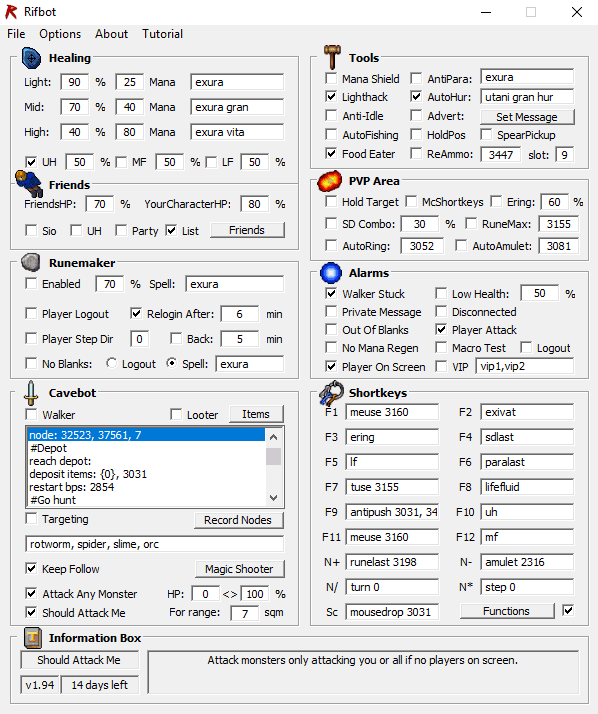Click the Healing section shield icon
This screenshot has height=714, width=598.
(31, 58)
